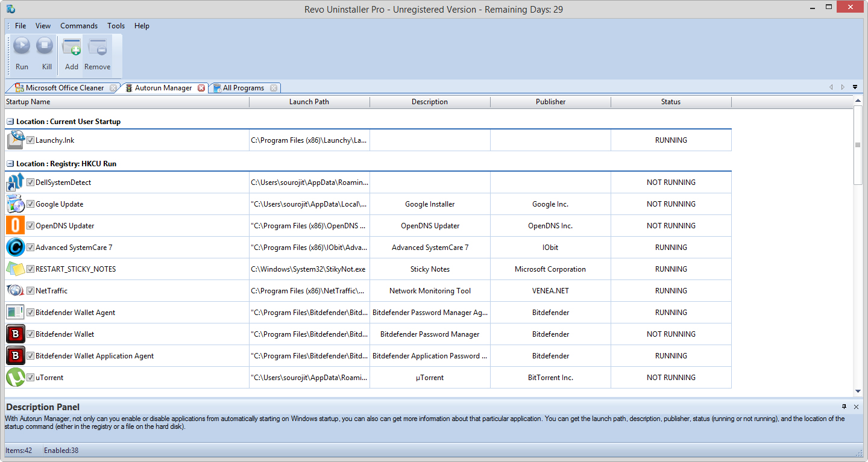Open the Tools menu
This screenshot has height=462, width=868.
116,26
